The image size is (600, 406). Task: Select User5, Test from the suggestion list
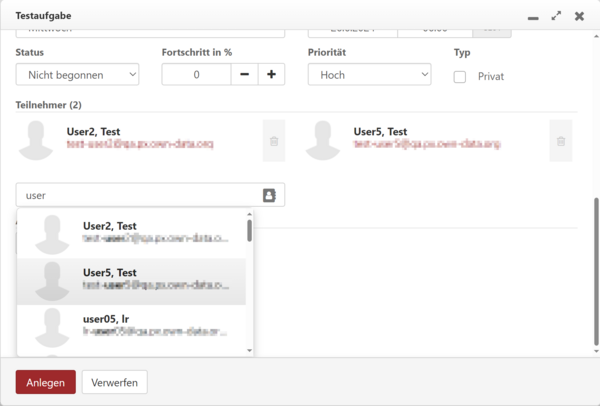coord(131,281)
